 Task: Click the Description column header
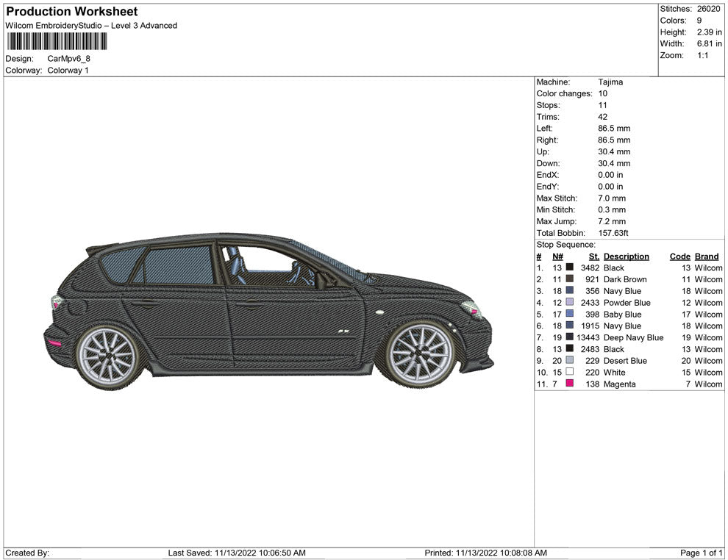pyautogui.click(x=626, y=256)
